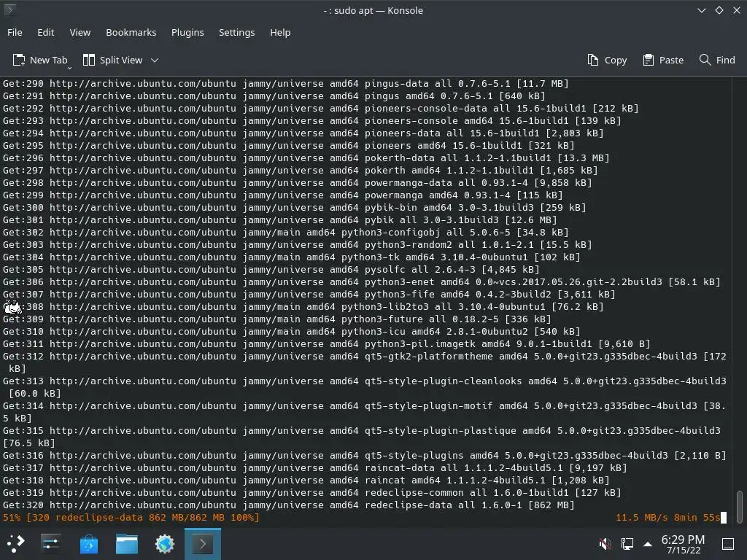Open Discover software center from the taskbar

[88, 544]
